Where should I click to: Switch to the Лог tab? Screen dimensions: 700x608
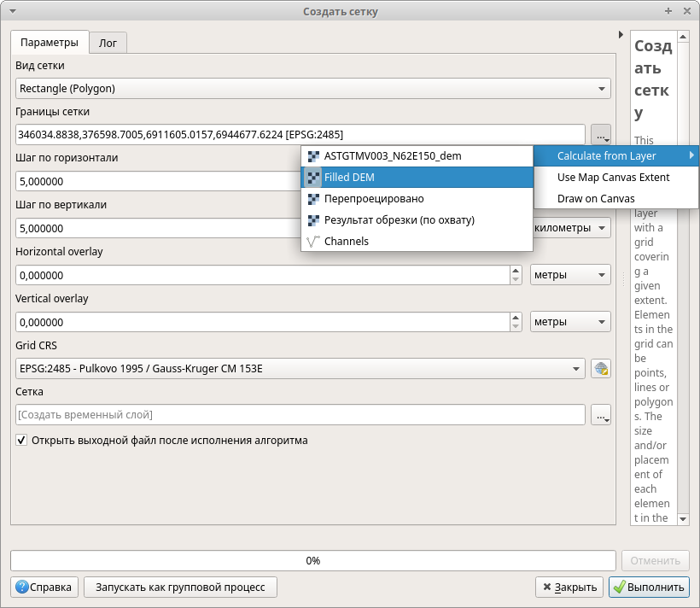[x=108, y=43]
